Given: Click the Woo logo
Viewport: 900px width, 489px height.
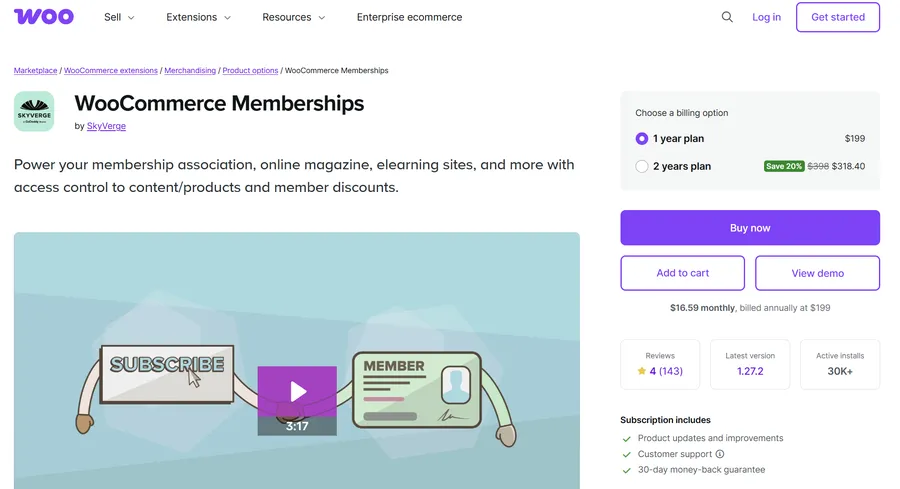Looking at the screenshot, I should (43, 17).
